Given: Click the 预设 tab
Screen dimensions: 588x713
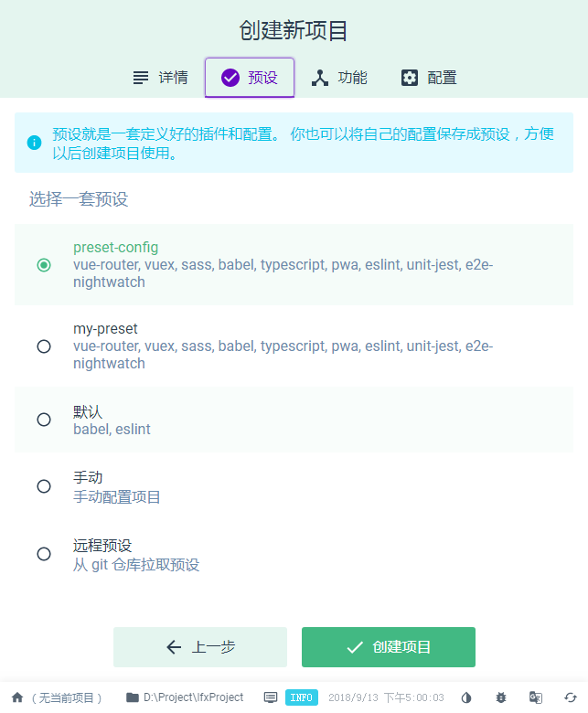Looking at the screenshot, I should [x=250, y=78].
